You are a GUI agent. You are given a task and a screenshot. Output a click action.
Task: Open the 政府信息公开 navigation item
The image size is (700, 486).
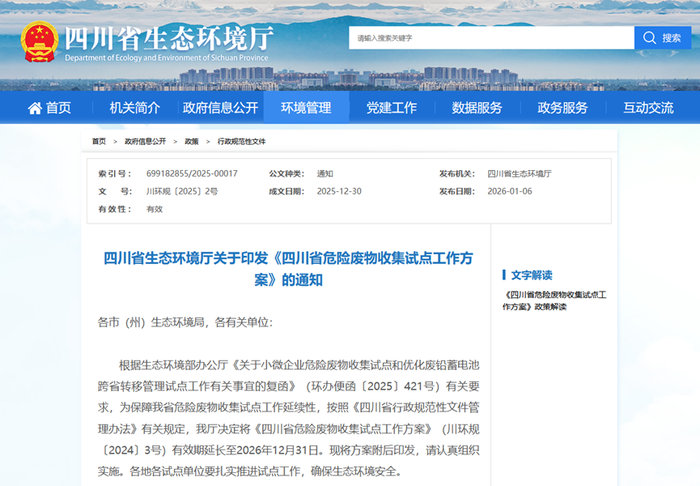pos(221,108)
